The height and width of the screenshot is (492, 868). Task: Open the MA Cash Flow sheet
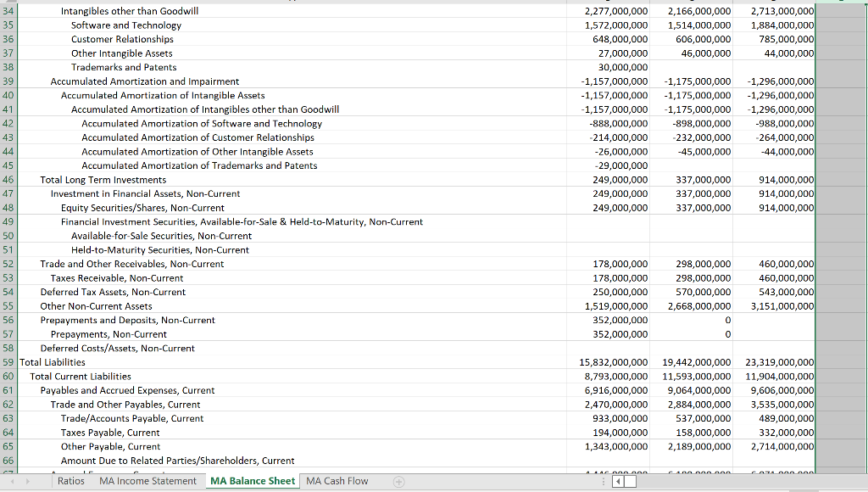coord(337,481)
